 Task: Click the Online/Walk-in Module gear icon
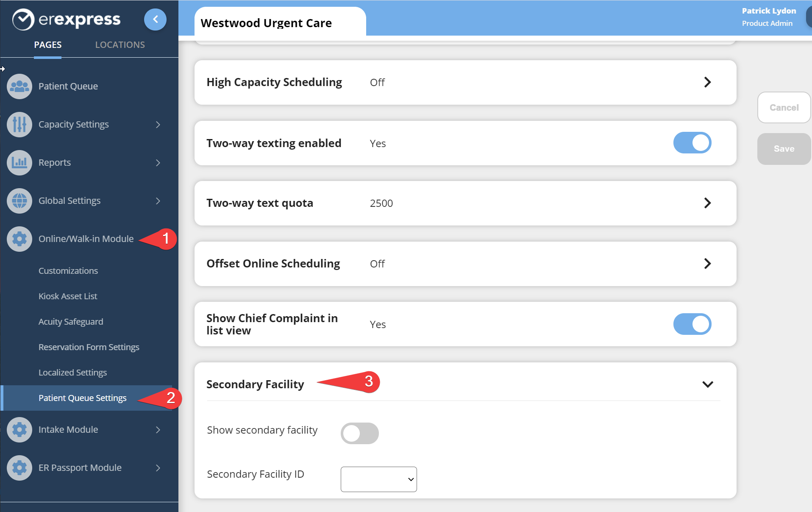click(19, 239)
